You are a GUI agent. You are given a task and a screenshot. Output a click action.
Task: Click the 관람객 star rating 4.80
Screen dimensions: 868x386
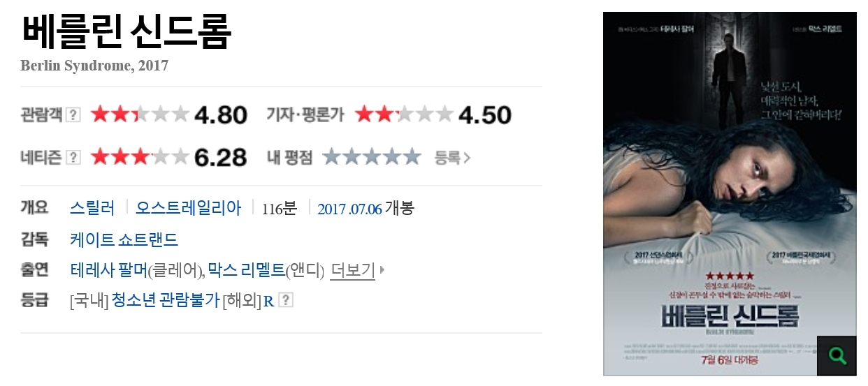pos(168,115)
